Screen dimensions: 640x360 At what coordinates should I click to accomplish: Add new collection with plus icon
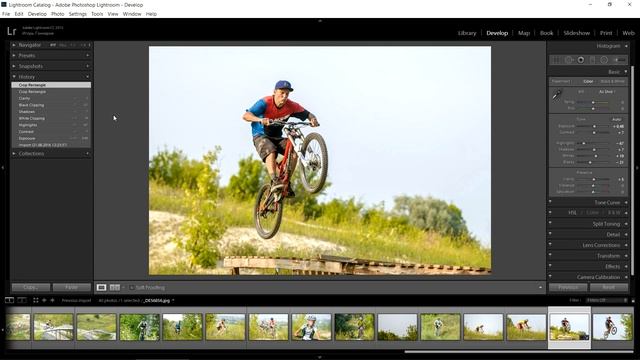[88, 153]
